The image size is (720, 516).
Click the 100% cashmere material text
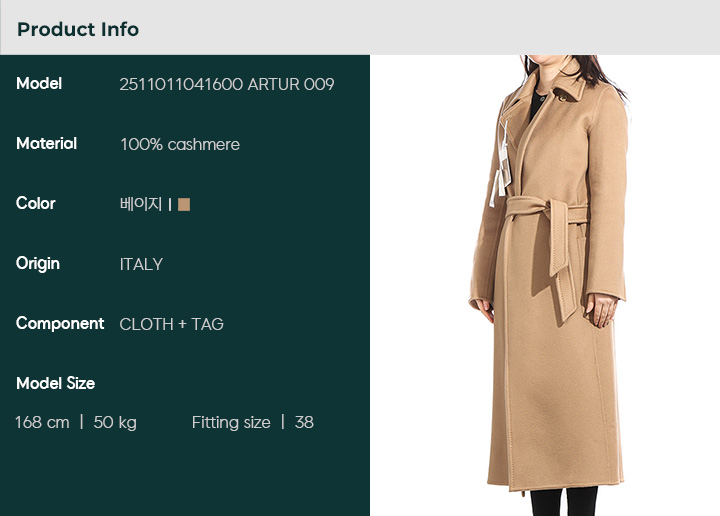click(x=180, y=145)
